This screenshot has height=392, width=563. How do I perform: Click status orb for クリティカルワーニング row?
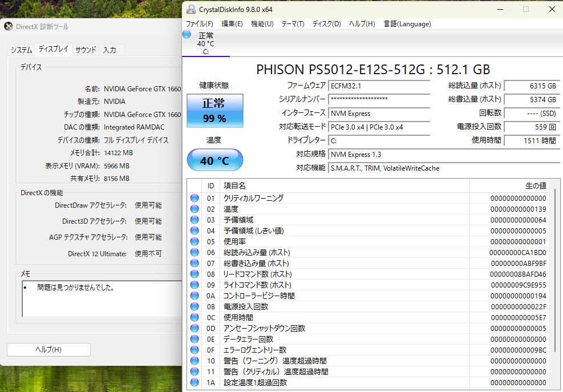(195, 198)
